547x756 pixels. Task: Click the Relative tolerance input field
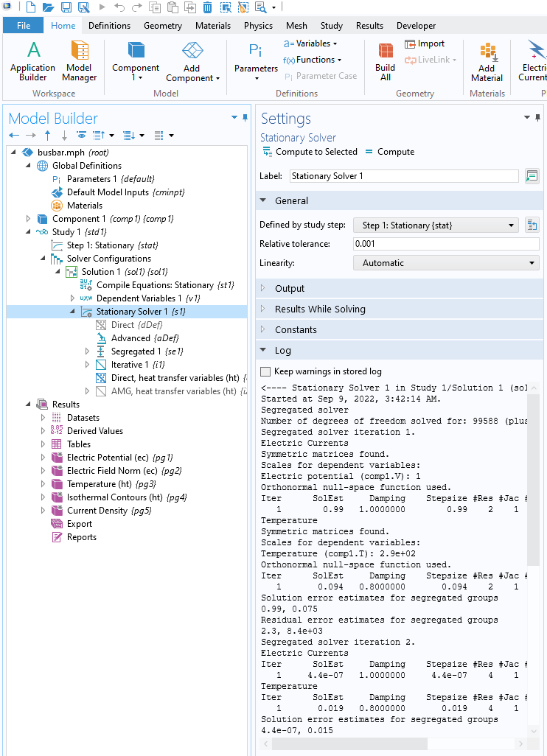coord(445,244)
